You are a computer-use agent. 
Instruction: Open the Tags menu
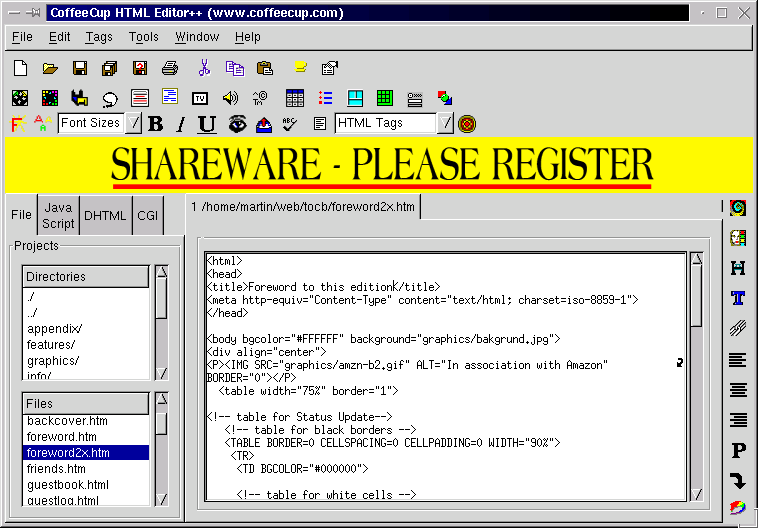pyautogui.click(x=99, y=37)
